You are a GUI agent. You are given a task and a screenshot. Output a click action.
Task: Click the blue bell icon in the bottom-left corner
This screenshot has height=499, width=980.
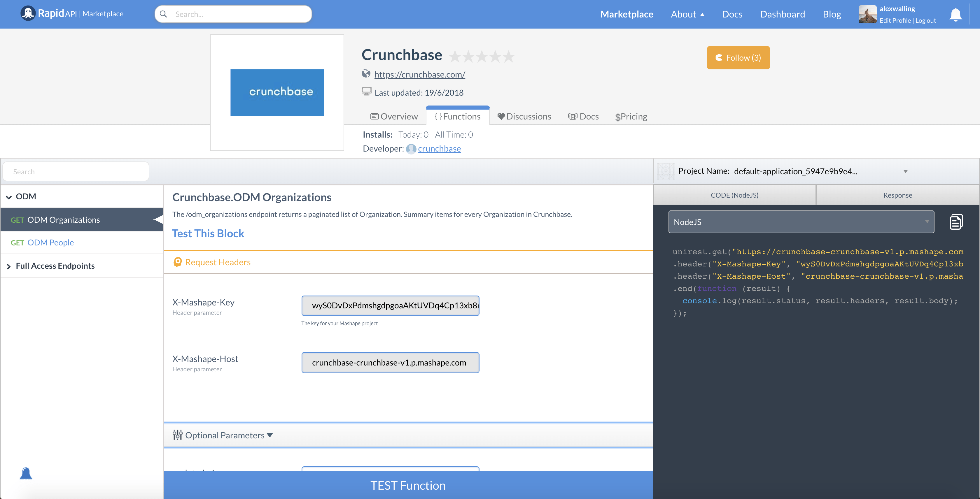(26, 473)
